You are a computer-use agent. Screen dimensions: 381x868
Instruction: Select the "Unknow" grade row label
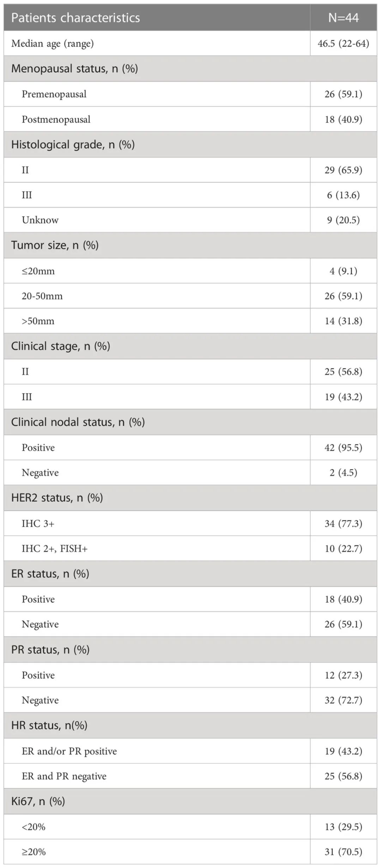tap(40, 220)
